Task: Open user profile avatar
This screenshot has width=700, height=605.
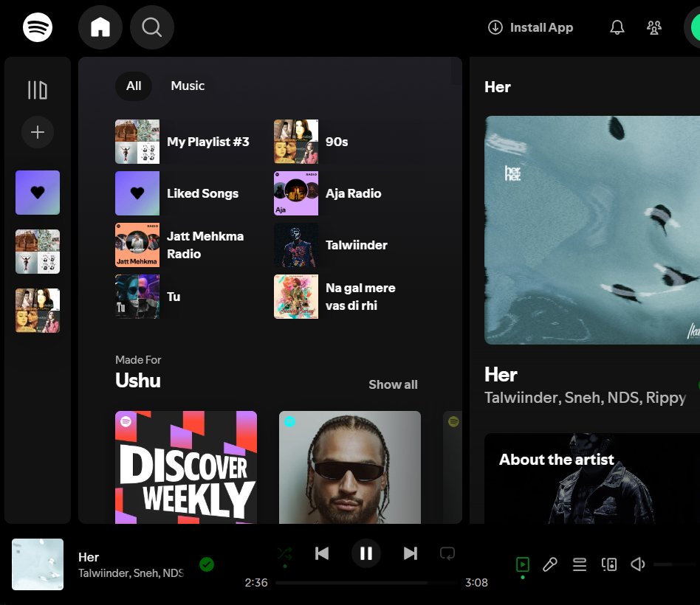Action: click(x=693, y=27)
